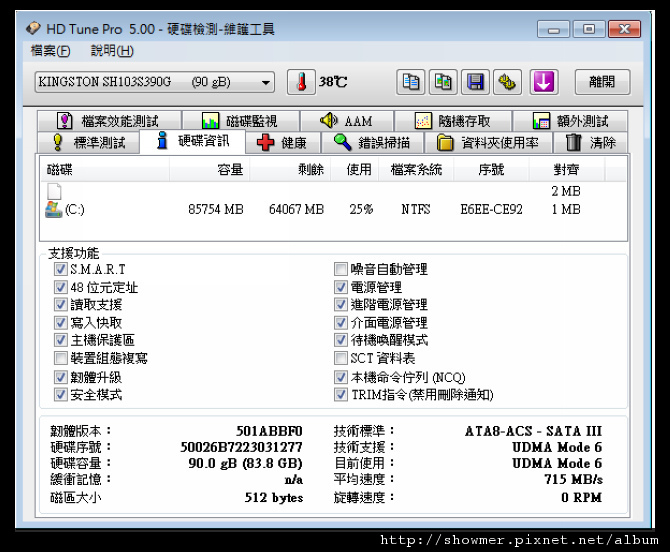This screenshot has width=670, height=552.
Task: Toggle the 噪音自動管理 checkbox
Action: 341,269
